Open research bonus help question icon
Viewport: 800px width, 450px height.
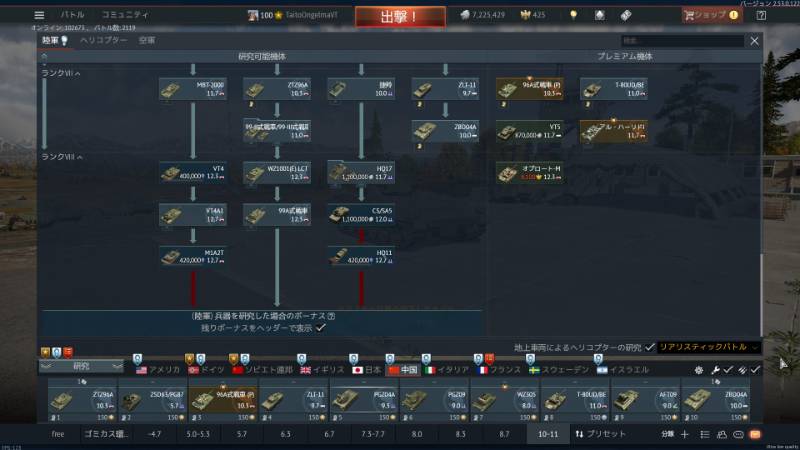[331, 316]
